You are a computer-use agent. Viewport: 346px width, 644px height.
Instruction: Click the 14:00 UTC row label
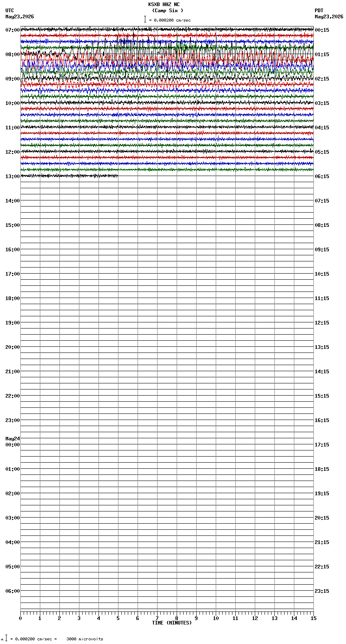click(13, 201)
